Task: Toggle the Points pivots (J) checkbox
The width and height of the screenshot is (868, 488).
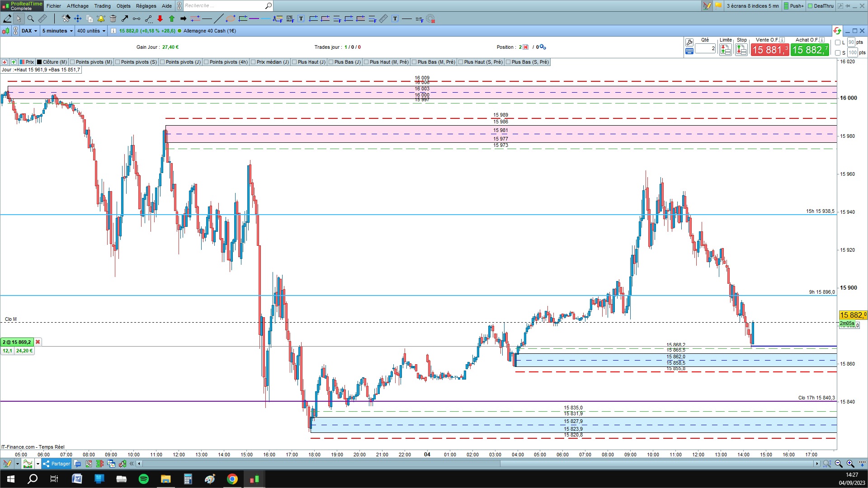Action: pos(162,62)
